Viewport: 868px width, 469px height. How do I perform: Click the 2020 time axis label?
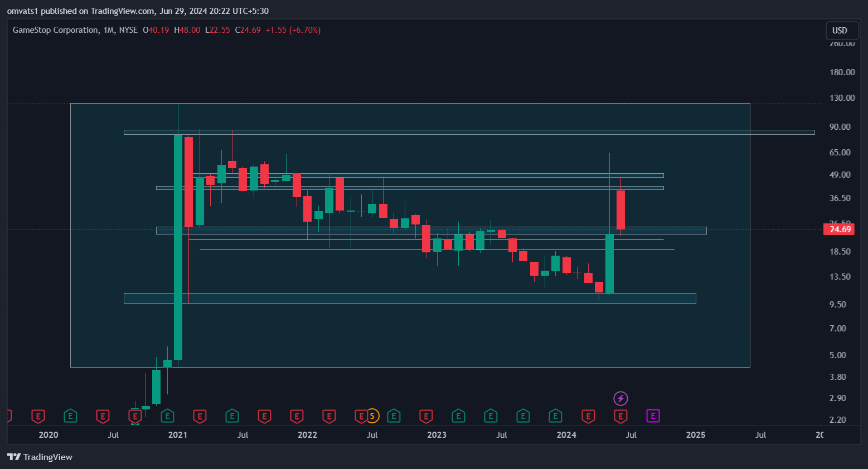click(x=49, y=434)
